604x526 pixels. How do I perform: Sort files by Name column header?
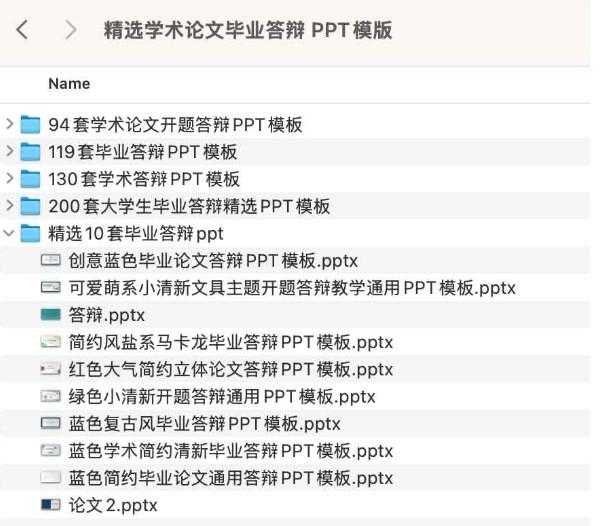(x=69, y=83)
